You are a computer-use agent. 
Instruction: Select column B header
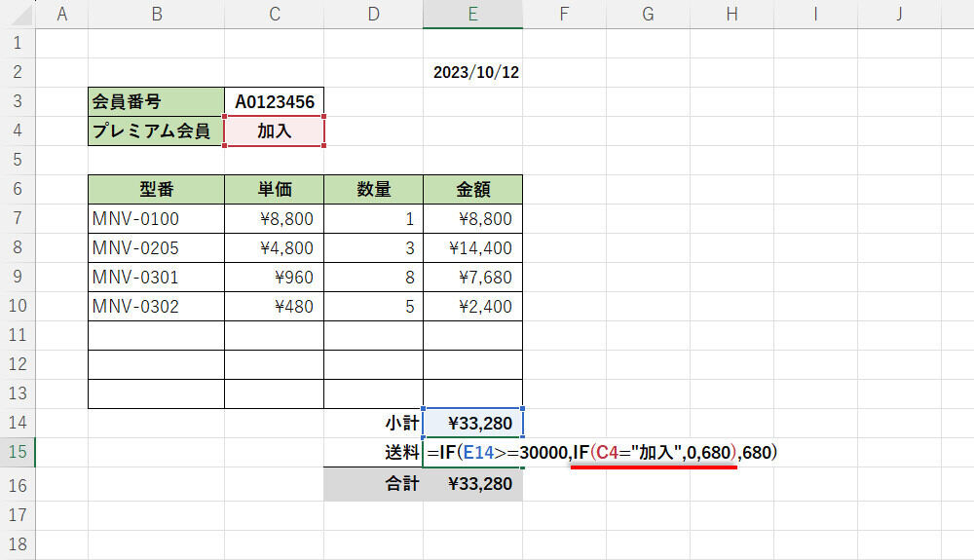(157, 15)
